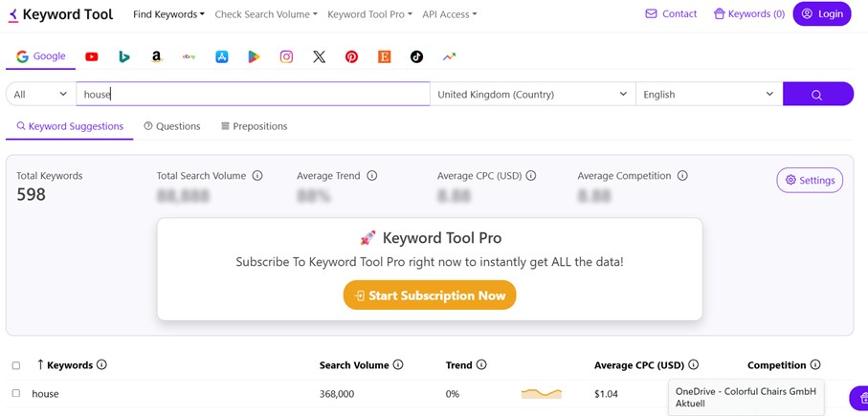Choose the Amazon keyword source icon
The image size is (868, 416).
click(157, 57)
